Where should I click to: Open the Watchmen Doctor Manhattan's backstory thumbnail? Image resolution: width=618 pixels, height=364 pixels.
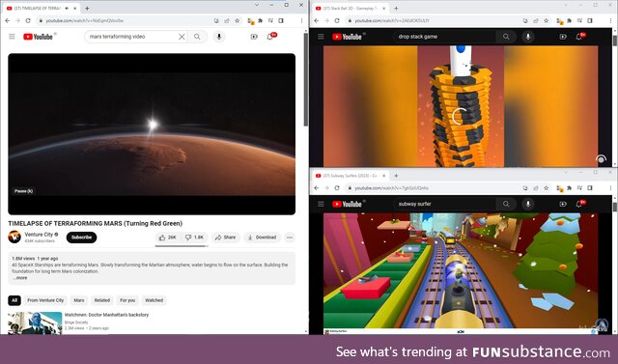tap(35, 323)
